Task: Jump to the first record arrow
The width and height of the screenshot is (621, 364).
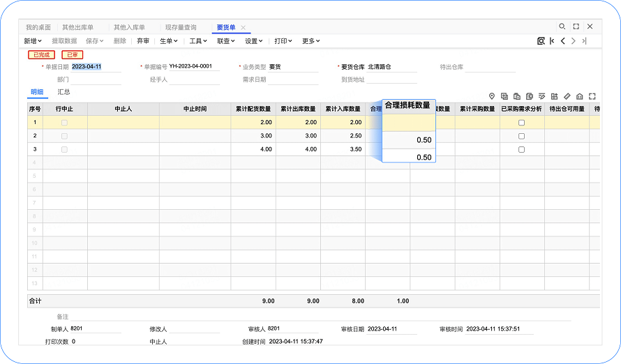Action: (x=552, y=41)
